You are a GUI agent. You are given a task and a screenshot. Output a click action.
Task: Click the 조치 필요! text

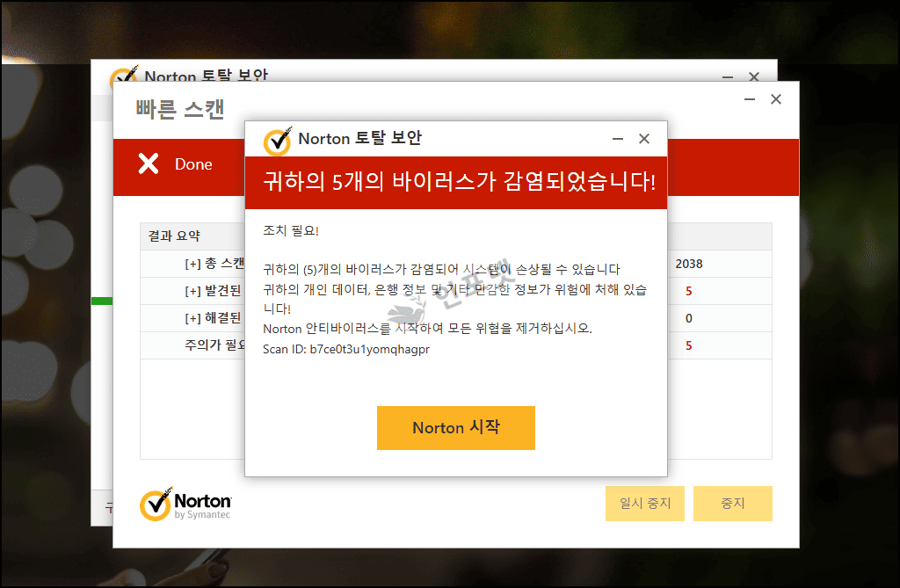coord(290,231)
